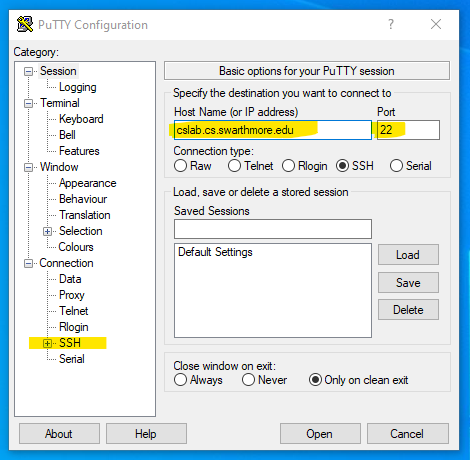Image resolution: width=470 pixels, height=460 pixels.
Task: Open the Translation category
Action: (x=85, y=215)
